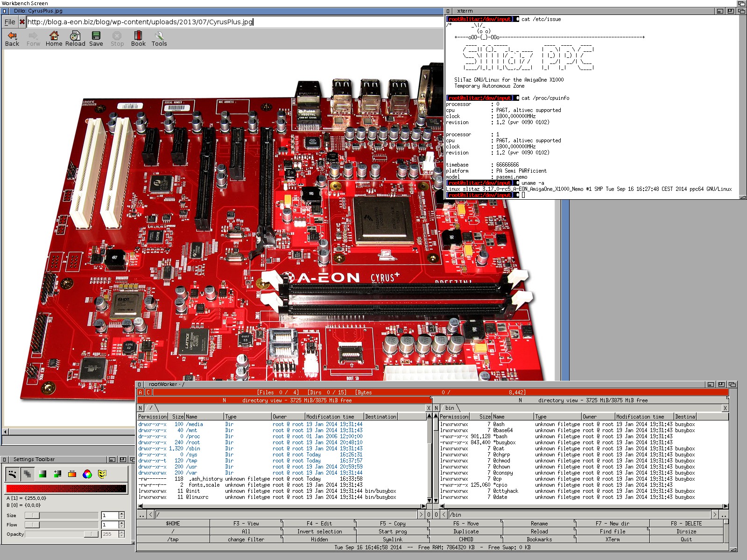Image resolution: width=747 pixels, height=560 pixels.
Task: Select the bin tab in right pane
Action: point(450,408)
